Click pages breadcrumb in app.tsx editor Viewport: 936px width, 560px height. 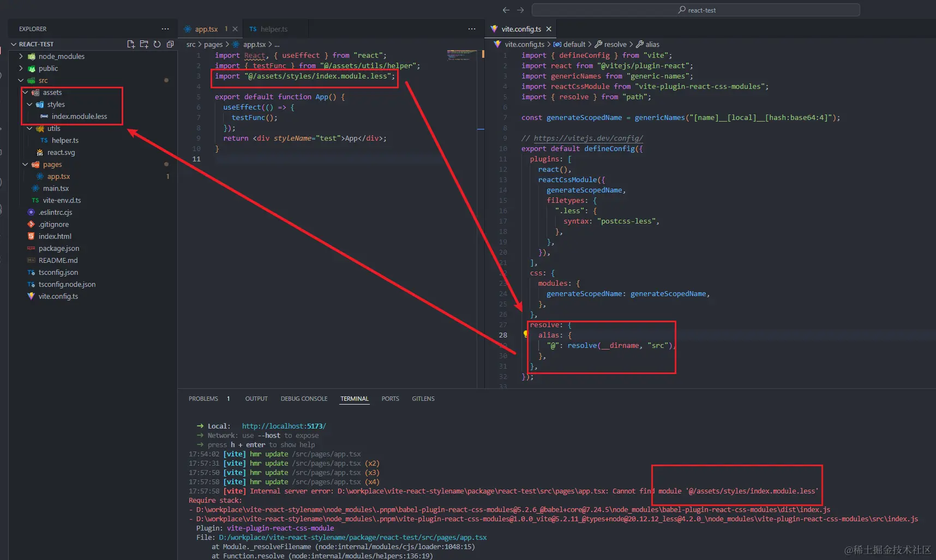point(213,44)
